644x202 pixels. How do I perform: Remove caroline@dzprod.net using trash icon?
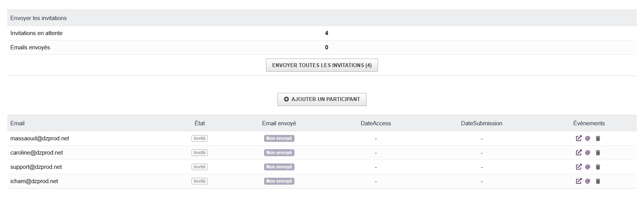pyautogui.click(x=598, y=153)
